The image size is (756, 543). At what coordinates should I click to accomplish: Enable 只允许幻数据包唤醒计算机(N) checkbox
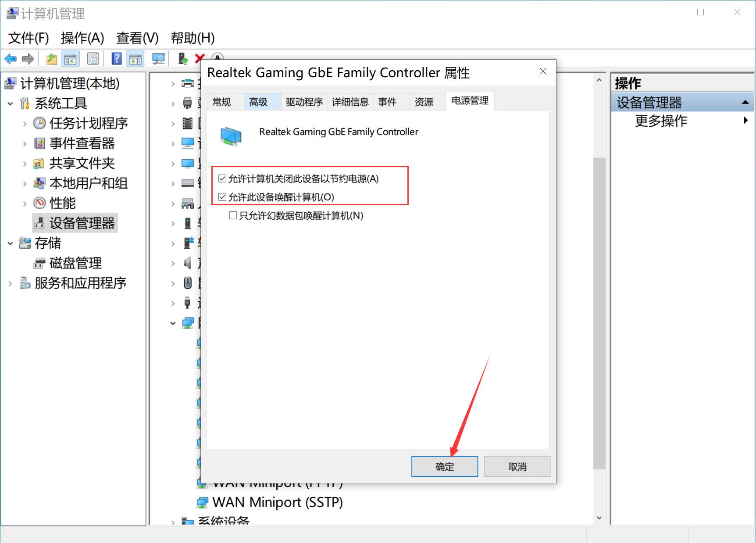[x=233, y=215]
